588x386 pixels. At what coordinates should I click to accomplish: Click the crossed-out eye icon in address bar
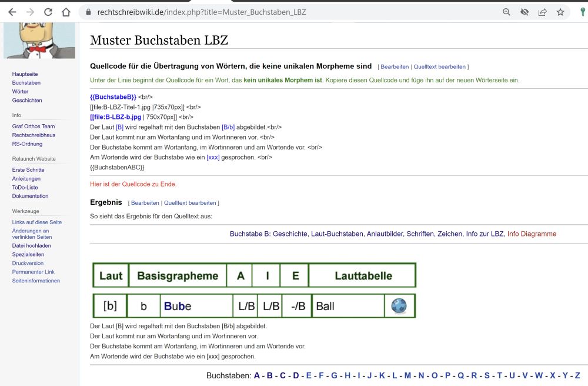pyautogui.click(x=524, y=12)
